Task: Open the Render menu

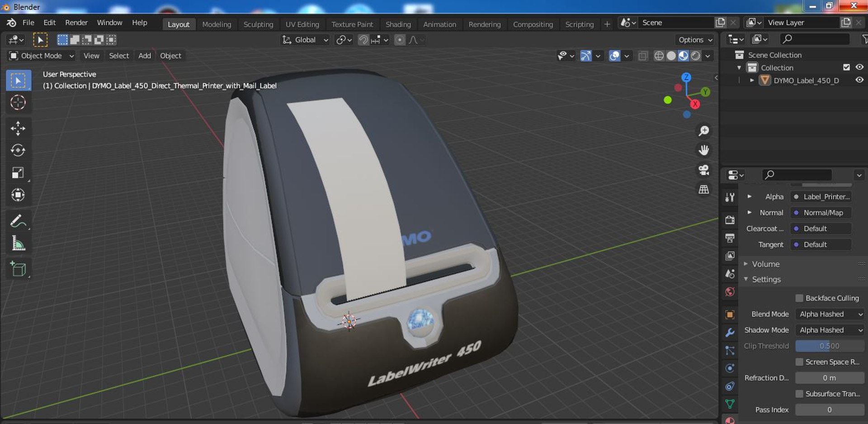Action: tap(76, 23)
